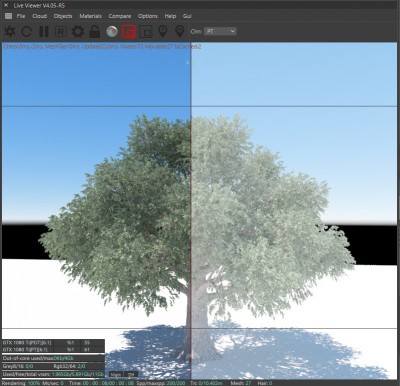Click the tab next to Main
The width and height of the screenshot is (400, 386).
[x=131, y=375]
